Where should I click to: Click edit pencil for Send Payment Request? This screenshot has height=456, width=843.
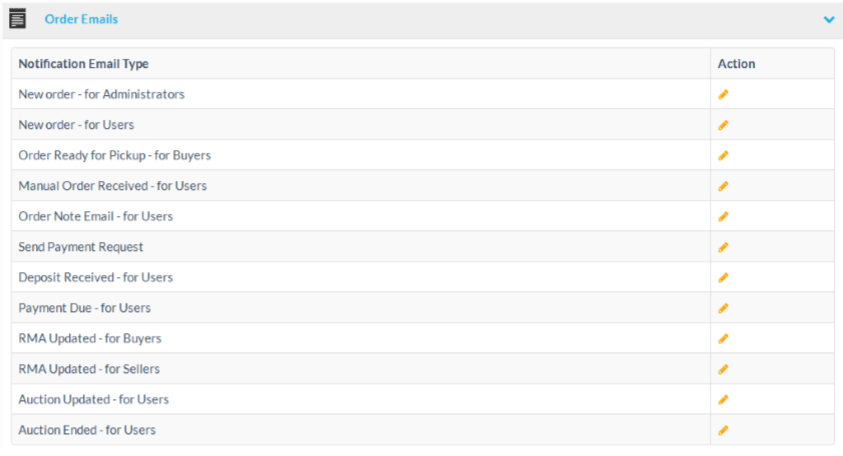[723, 247]
